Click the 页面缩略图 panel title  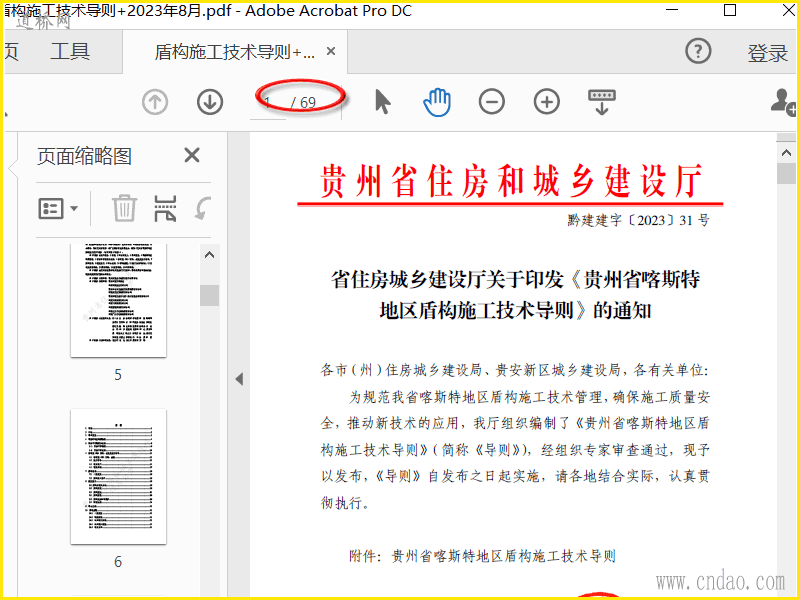pos(84,156)
